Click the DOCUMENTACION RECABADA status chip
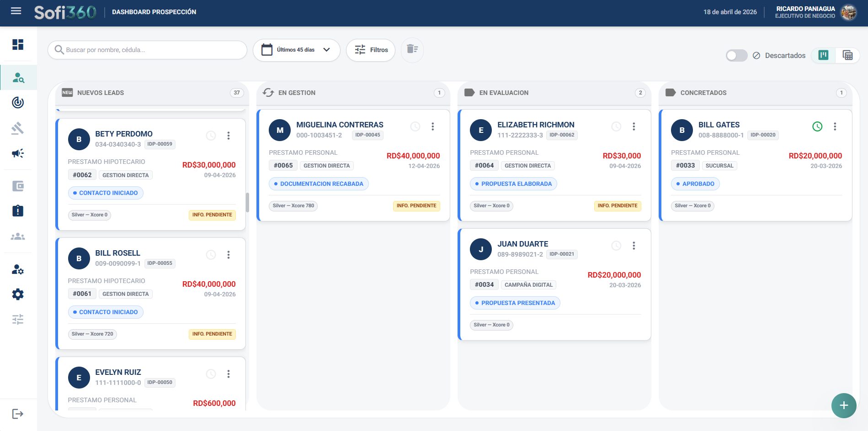The width and height of the screenshot is (868, 431). pos(319,184)
